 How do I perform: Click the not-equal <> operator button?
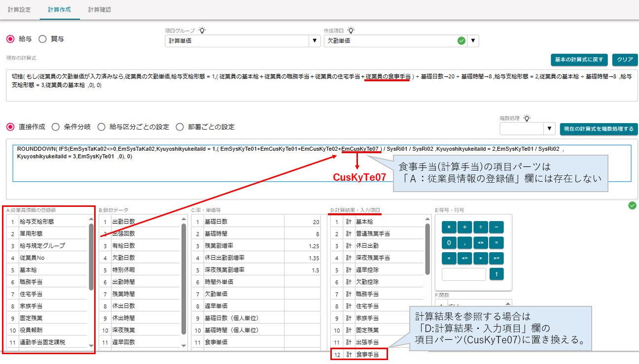coord(480,243)
